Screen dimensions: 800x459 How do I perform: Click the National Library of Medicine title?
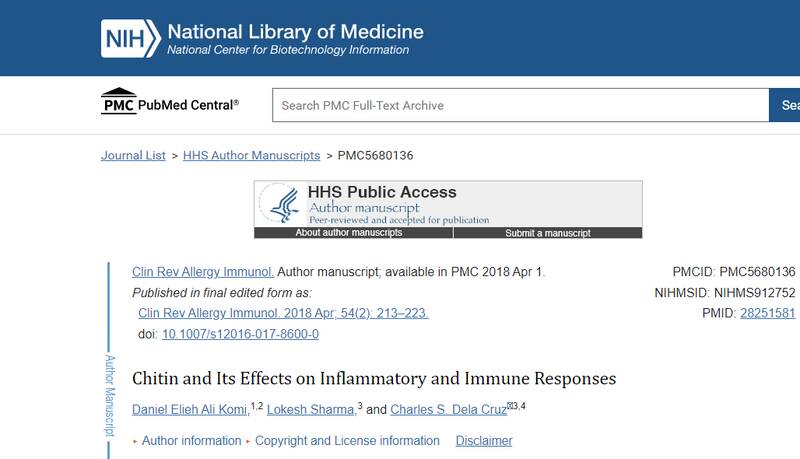[295, 31]
